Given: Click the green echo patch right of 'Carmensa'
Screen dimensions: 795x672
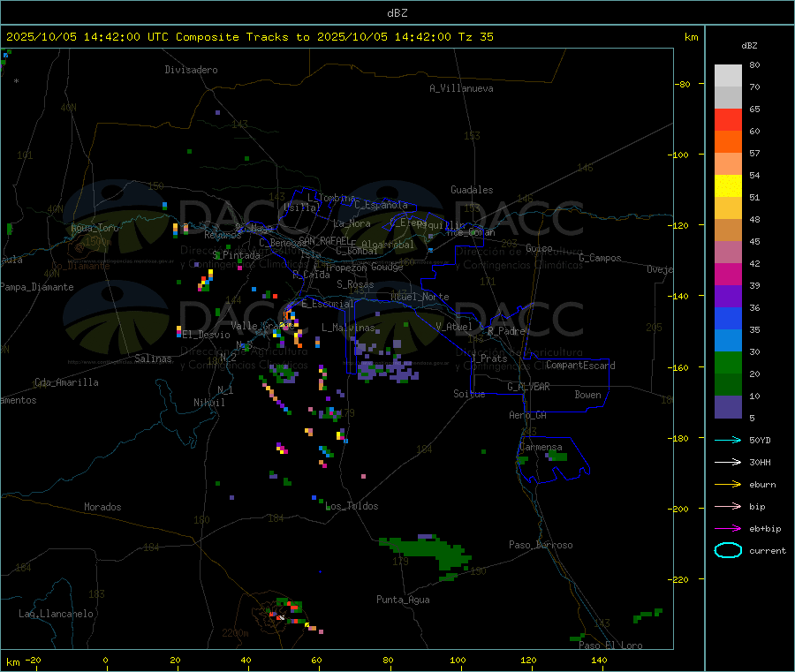Looking at the screenshot, I should pos(557,457).
